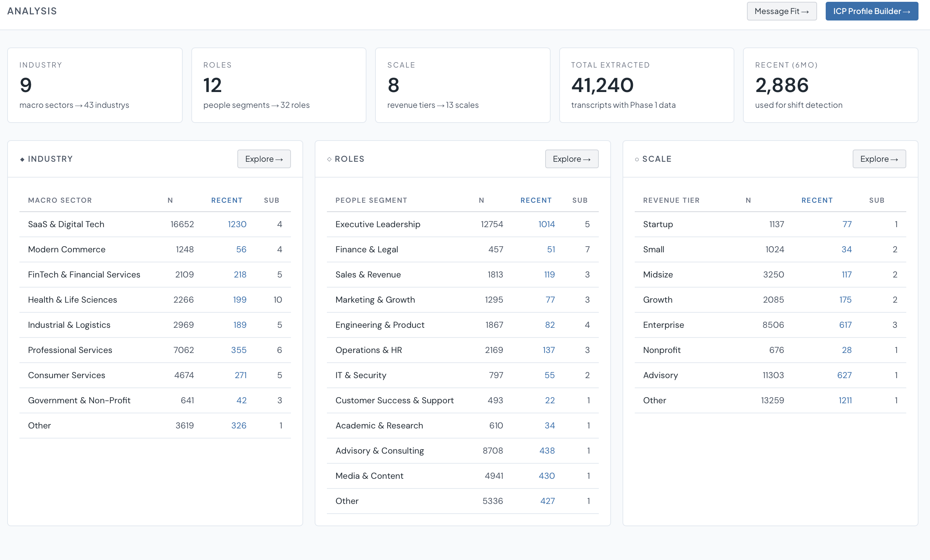Click the Revenue Tier column header
The width and height of the screenshot is (930, 560).
(671, 200)
